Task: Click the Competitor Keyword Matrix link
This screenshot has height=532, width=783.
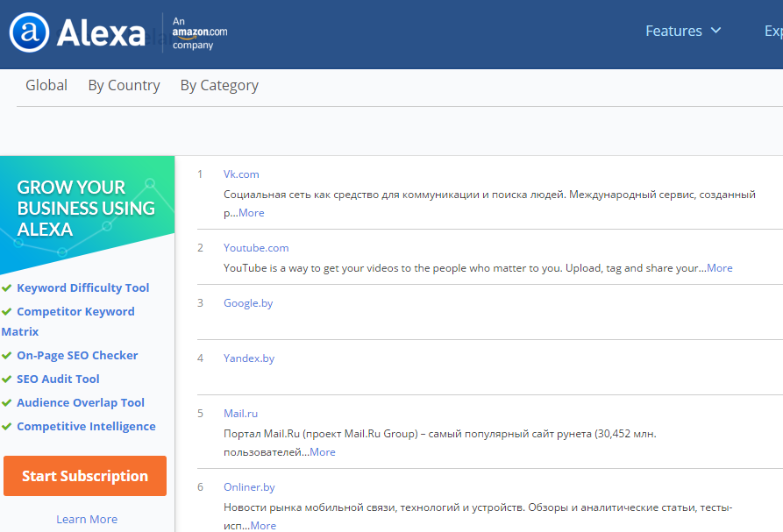Action: pos(68,322)
